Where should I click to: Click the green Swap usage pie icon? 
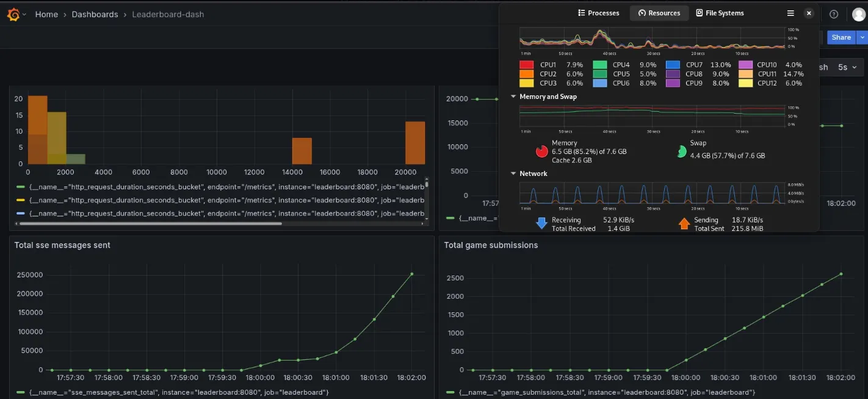point(682,152)
